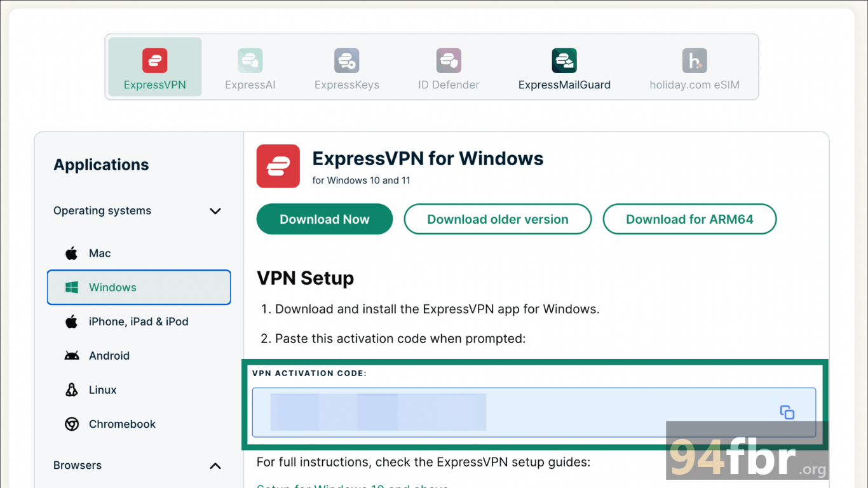
Task: Click 'for Windows 10 and 11' subtitle
Action: (362, 180)
